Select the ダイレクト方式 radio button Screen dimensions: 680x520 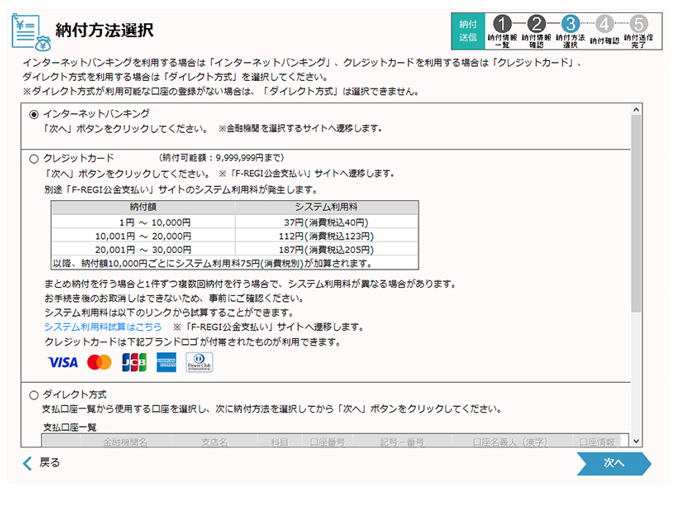pos(35,395)
